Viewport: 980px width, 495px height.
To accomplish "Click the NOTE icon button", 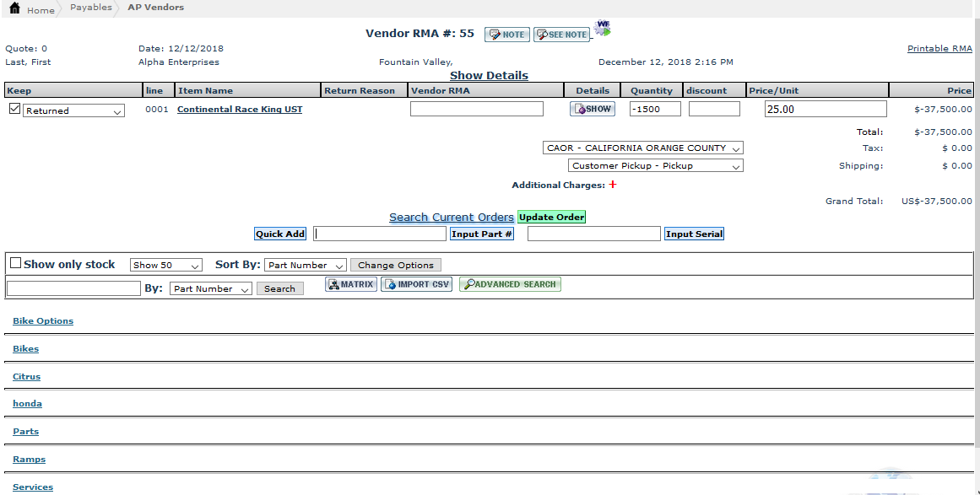I will (506, 35).
